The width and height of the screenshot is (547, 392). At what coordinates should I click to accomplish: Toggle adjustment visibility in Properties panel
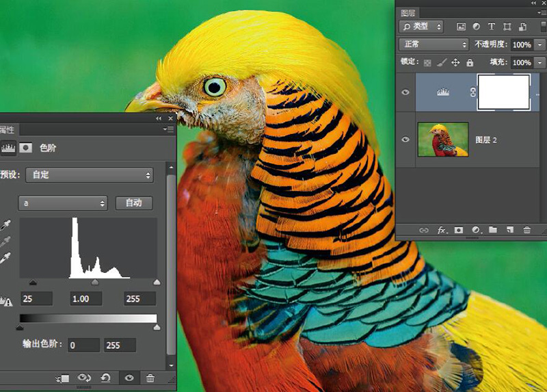click(128, 378)
